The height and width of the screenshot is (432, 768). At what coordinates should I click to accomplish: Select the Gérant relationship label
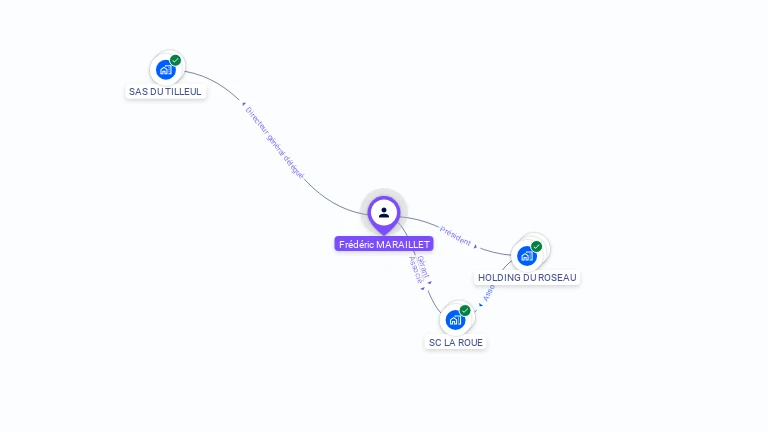[x=423, y=267]
